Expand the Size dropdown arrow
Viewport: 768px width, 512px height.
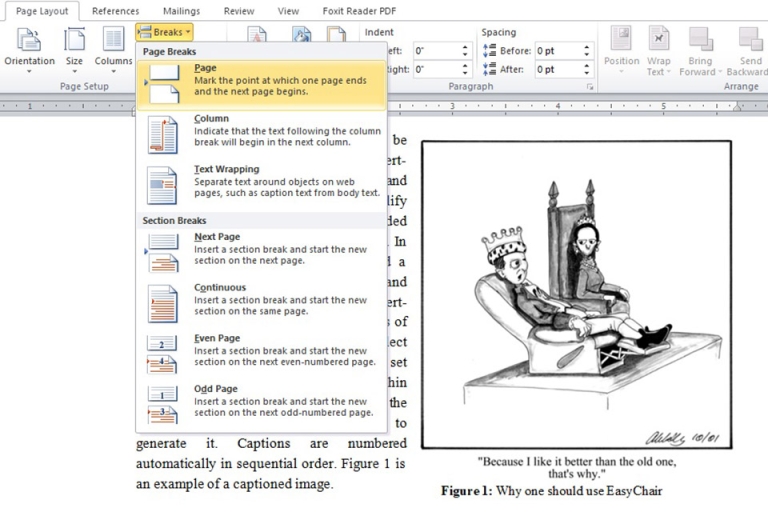pyautogui.click(x=74, y=72)
